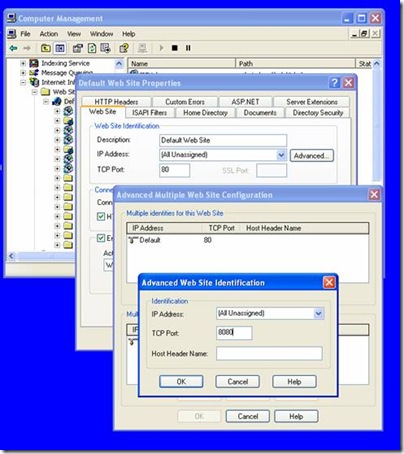Click the console icon beside File menu

click(12, 34)
